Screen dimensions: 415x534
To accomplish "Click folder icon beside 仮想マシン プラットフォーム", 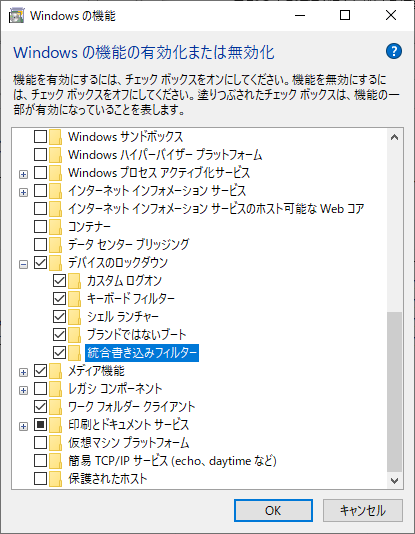I will click(55, 443).
